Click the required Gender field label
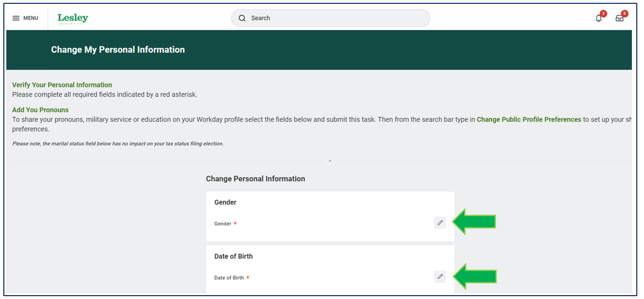Screen dimensions: 644x299 (225, 224)
